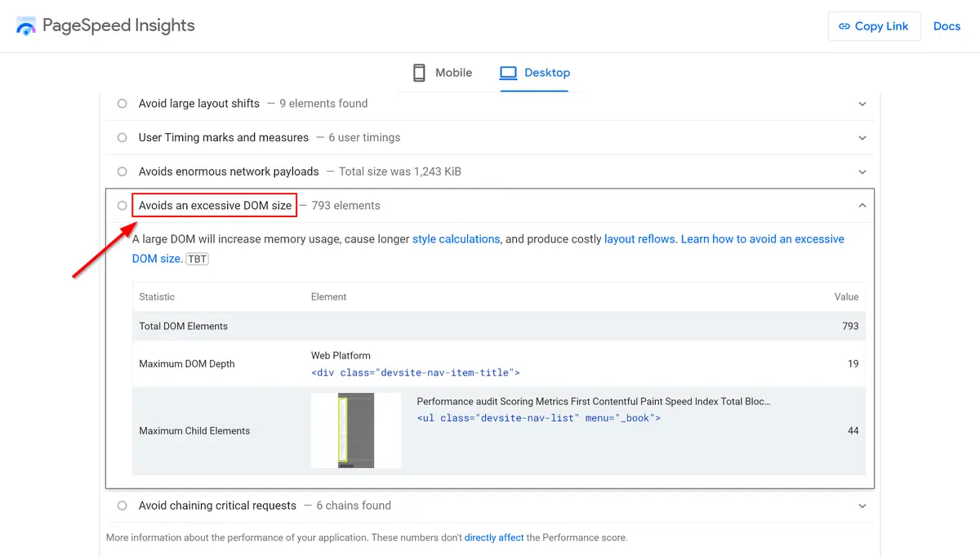Click the Value column header
This screenshot has width=980, height=557.
[x=846, y=296]
